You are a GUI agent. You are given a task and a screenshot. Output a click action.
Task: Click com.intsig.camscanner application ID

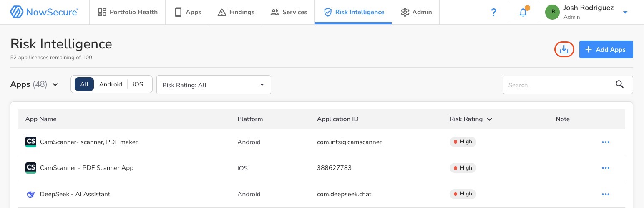tap(349, 142)
